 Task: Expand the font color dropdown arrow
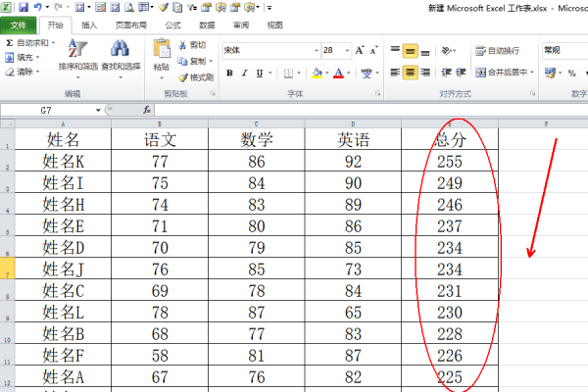click(349, 73)
